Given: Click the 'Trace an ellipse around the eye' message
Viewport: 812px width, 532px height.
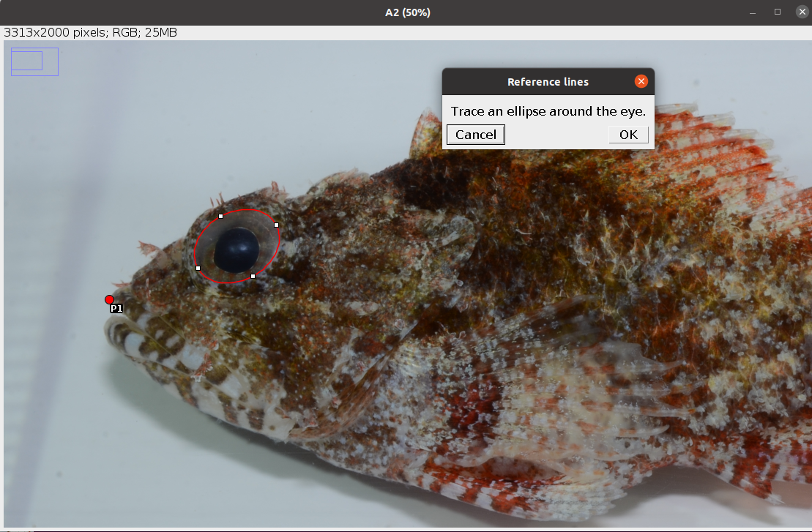Looking at the screenshot, I should (x=548, y=111).
